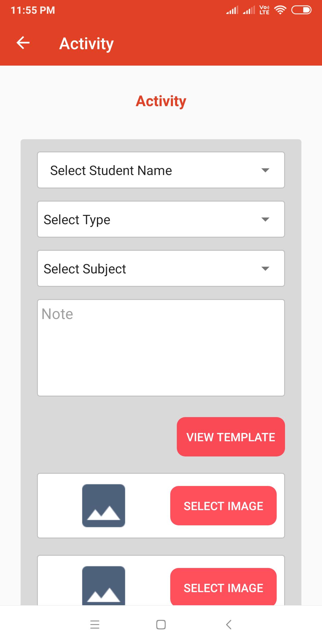Click the arrow beside Select Student Name

pos(265,170)
